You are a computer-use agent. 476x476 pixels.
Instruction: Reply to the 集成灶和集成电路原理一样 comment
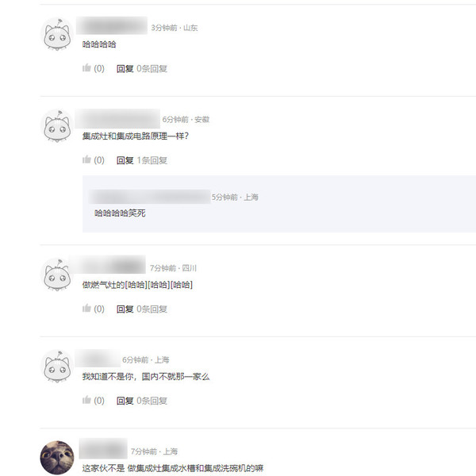point(125,160)
